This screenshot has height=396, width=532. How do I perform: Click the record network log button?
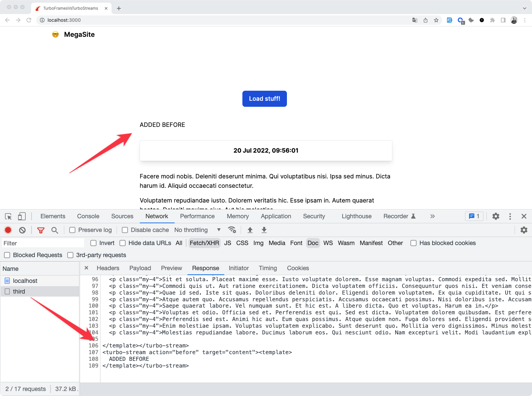pyautogui.click(x=8, y=230)
